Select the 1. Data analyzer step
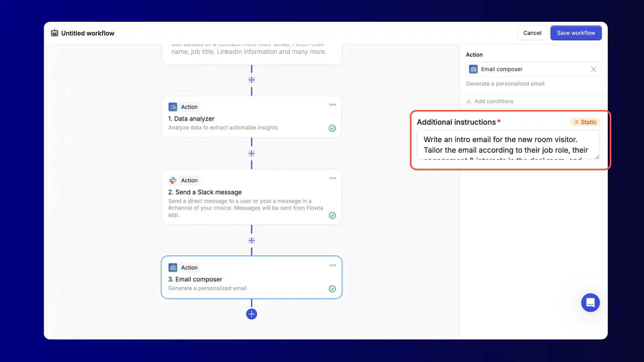The height and width of the screenshot is (362, 644). (252, 117)
